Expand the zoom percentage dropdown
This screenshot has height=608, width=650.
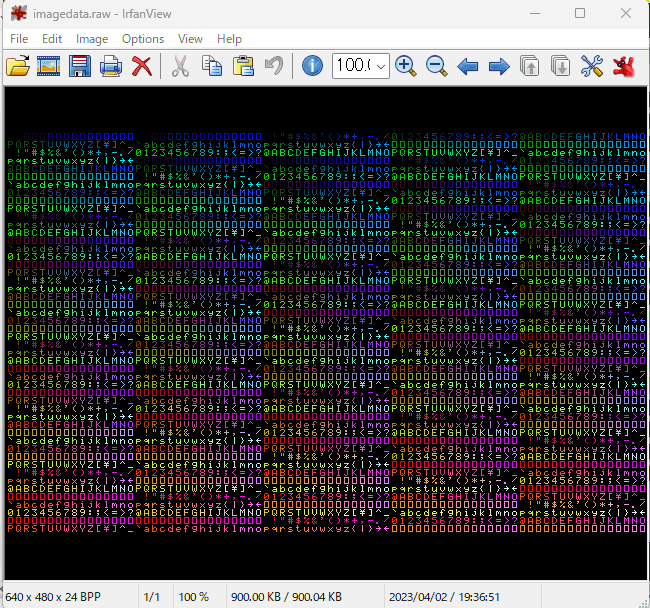tap(381, 66)
